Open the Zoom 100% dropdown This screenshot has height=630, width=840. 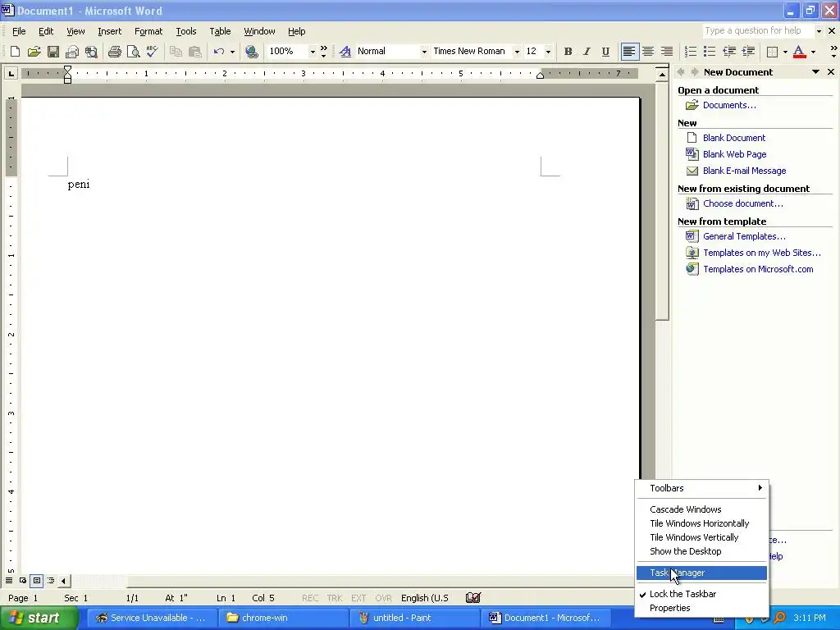(313, 52)
